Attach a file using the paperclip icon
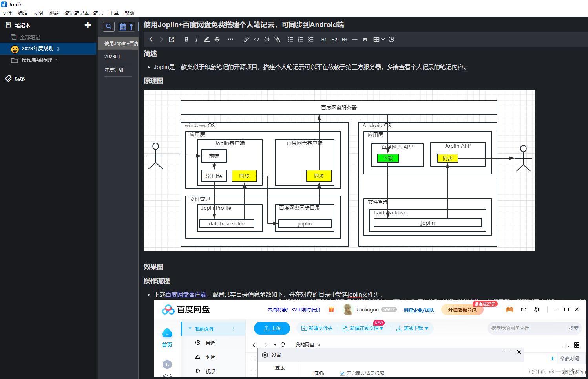Image resolution: width=588 pixels, height=379 pixels. tap(277, 39)
